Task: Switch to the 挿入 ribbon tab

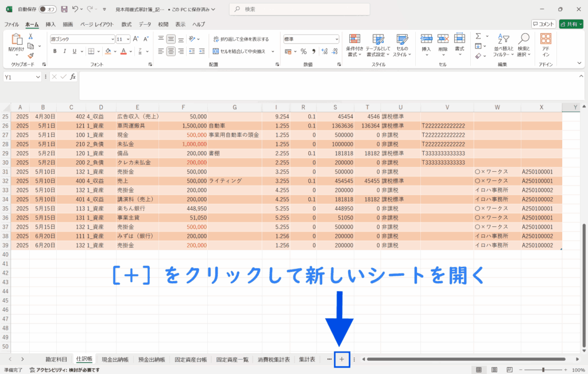Action: coord(51,24)
